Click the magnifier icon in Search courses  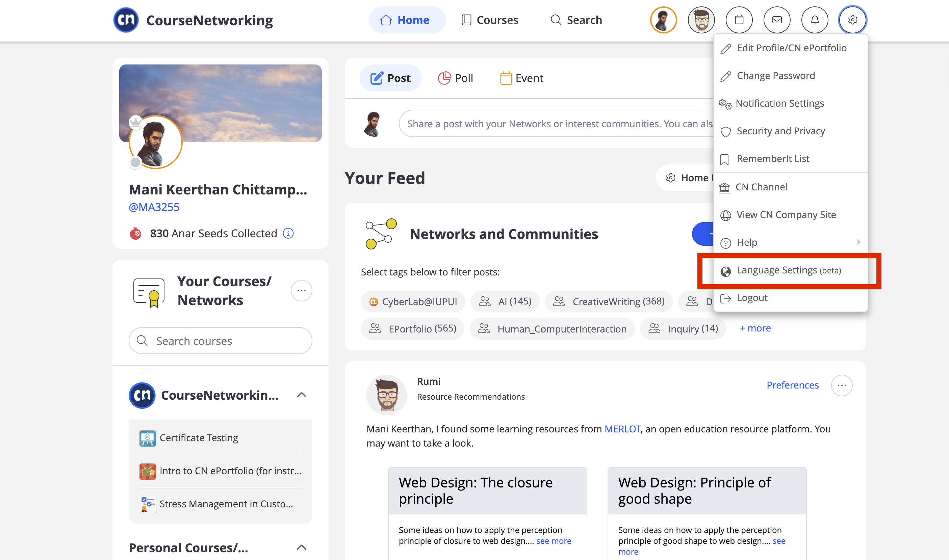[142, 341]
